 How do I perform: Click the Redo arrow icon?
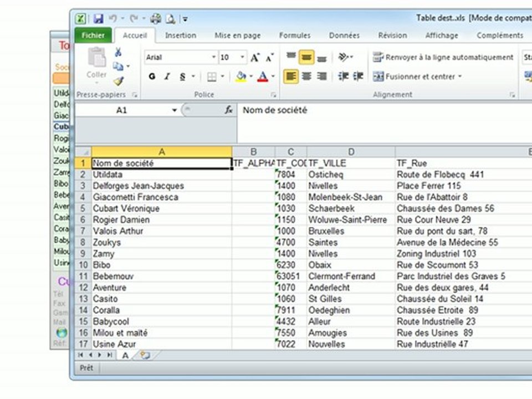pyautogui.click(x=134, y=19)
